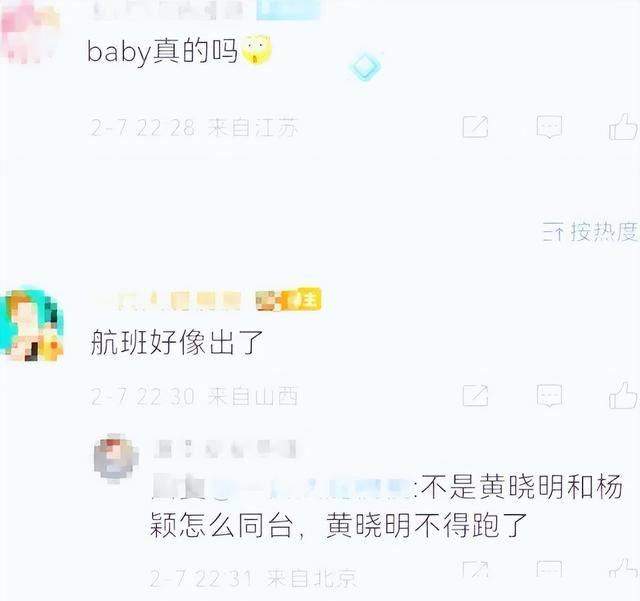
Task: Like the 黄晓明 reply from 北京
Action: coord(623,570)
